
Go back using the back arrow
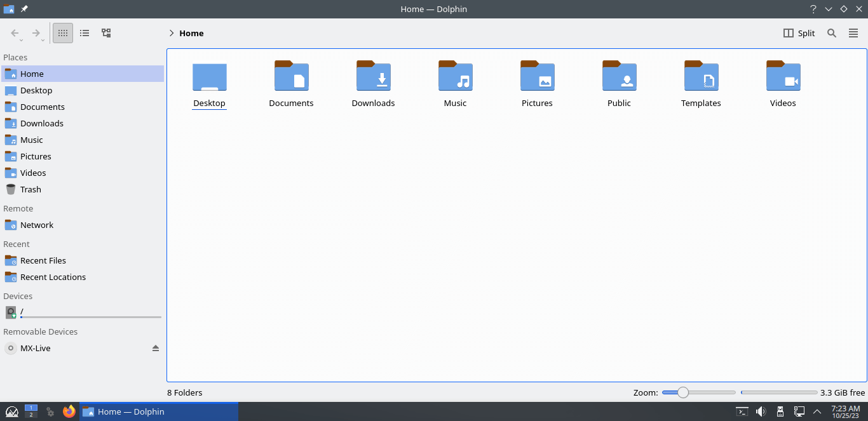tap(15, 33)
